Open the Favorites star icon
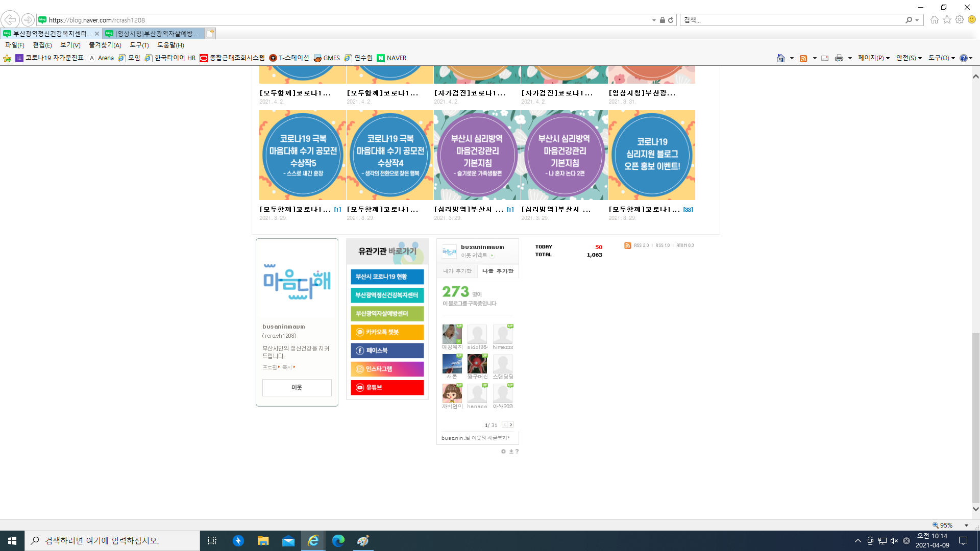980x551 pixels. (947, 20)
